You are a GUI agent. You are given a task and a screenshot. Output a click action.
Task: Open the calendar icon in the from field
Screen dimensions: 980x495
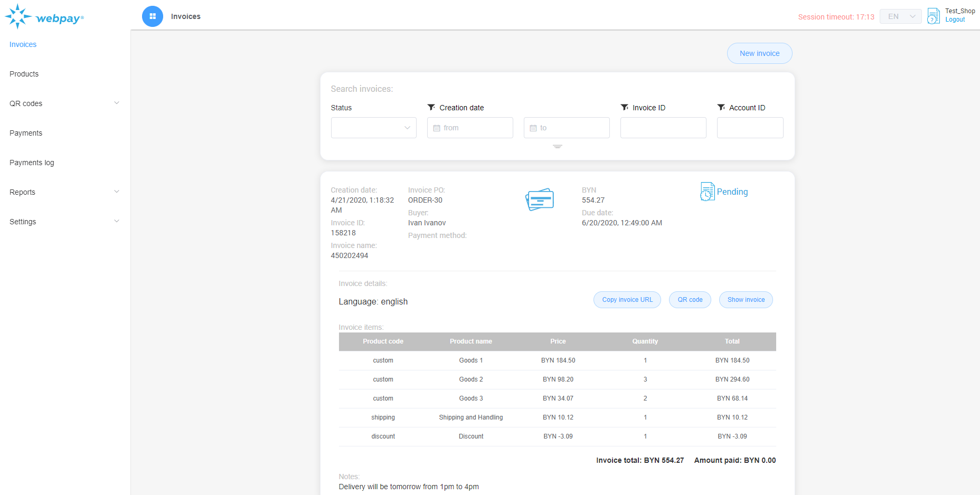(437, 128)
